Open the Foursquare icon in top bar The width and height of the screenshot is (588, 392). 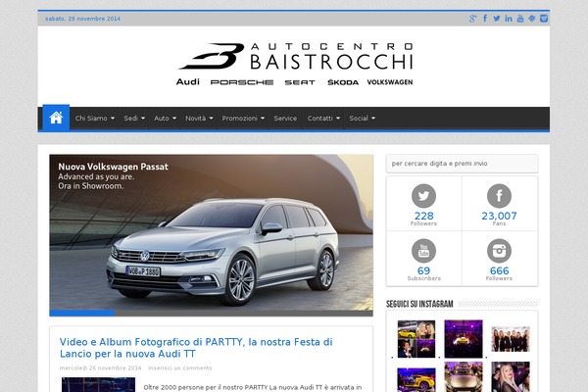click(532, 19)
